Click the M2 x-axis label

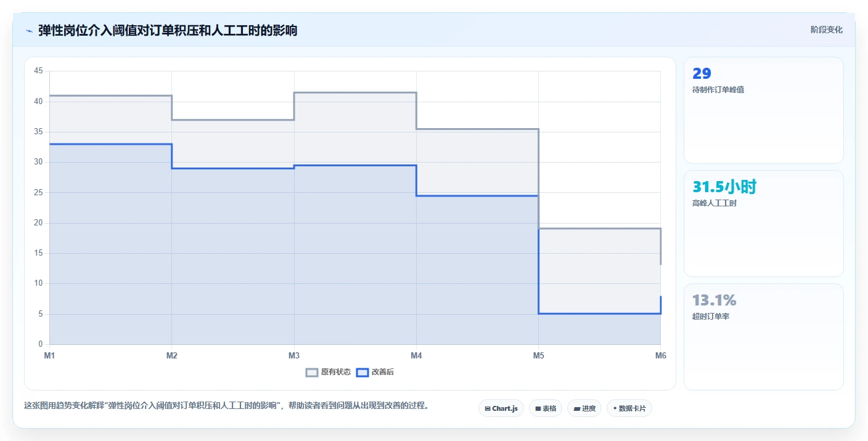click(x=172, y=356)
